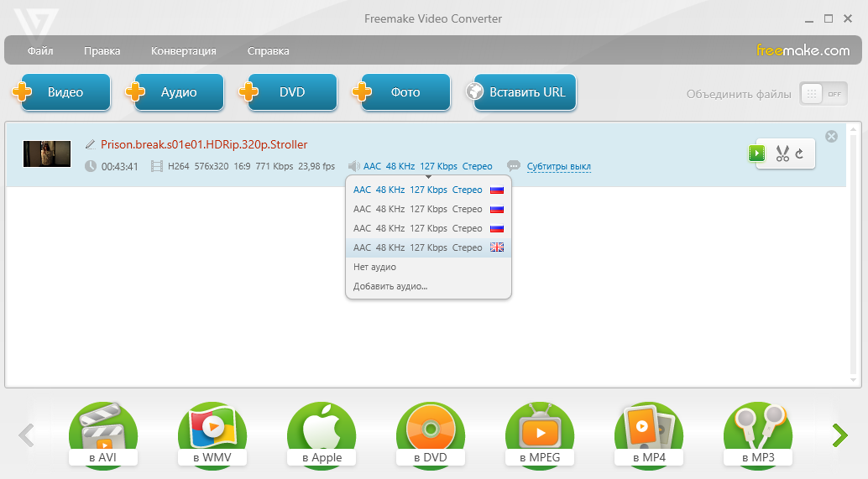Toggle the 'Объединить файлы' switch
This screenshot has width=868, height=479.
tap(811, 94)
